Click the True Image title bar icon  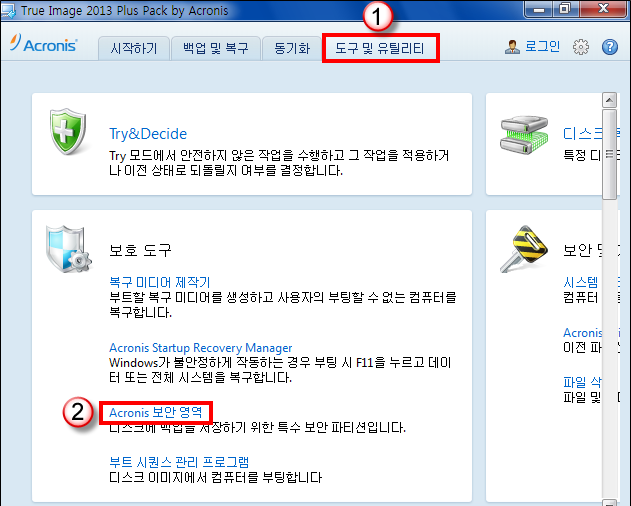click(9, 10)
